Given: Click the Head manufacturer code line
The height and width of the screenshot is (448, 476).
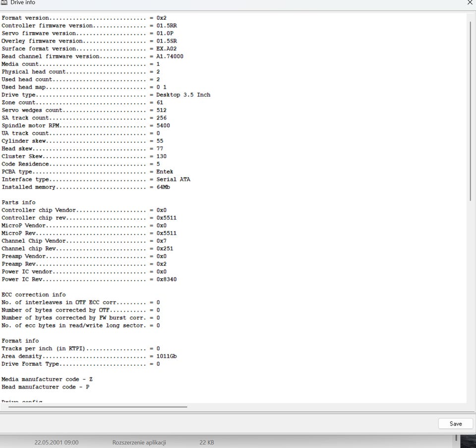Looking at the screenshot, I should pyautogui.click(x=45, y=387).
